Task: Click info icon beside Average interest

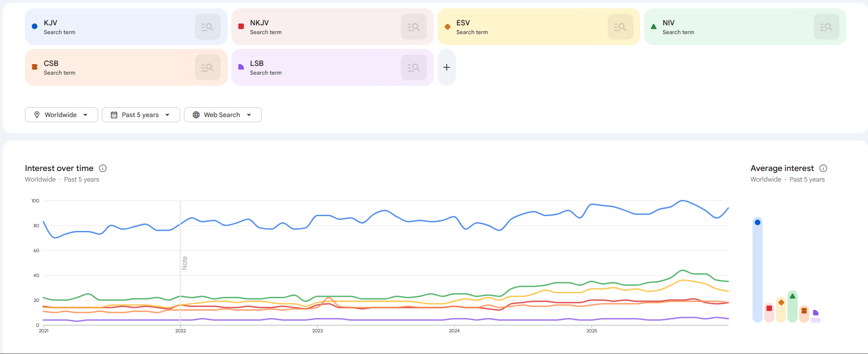Action: [x=823, y=168]
